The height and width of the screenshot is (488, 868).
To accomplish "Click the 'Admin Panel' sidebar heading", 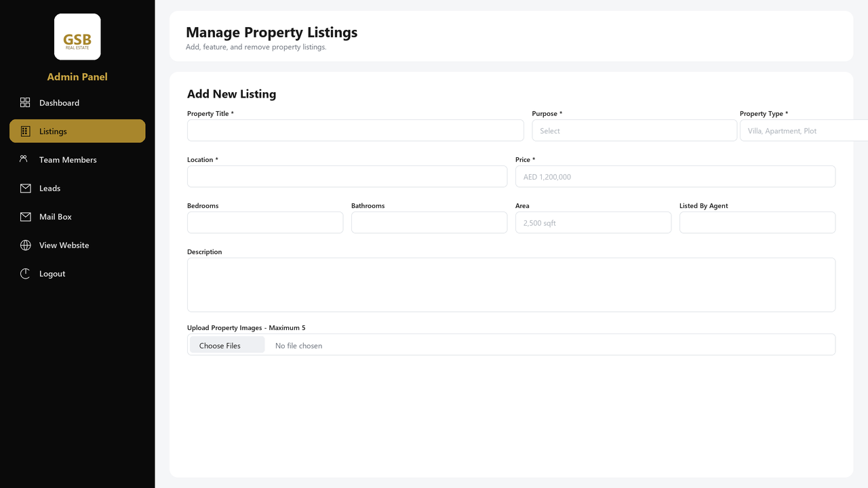I will coord(77,77).
